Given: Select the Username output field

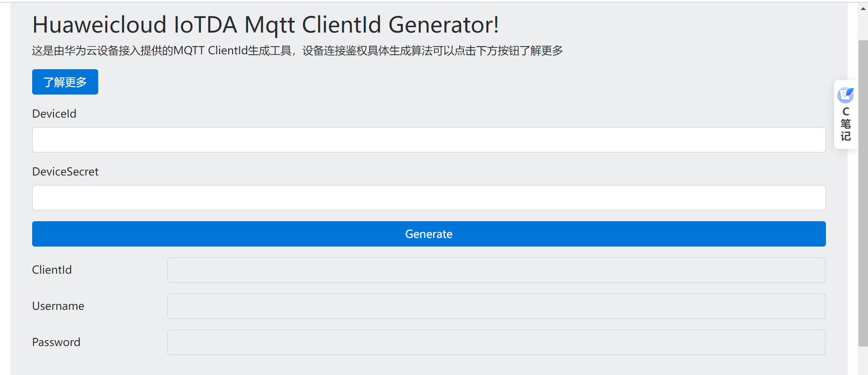Looking at the screenshot, I should [x=496, y=306].
